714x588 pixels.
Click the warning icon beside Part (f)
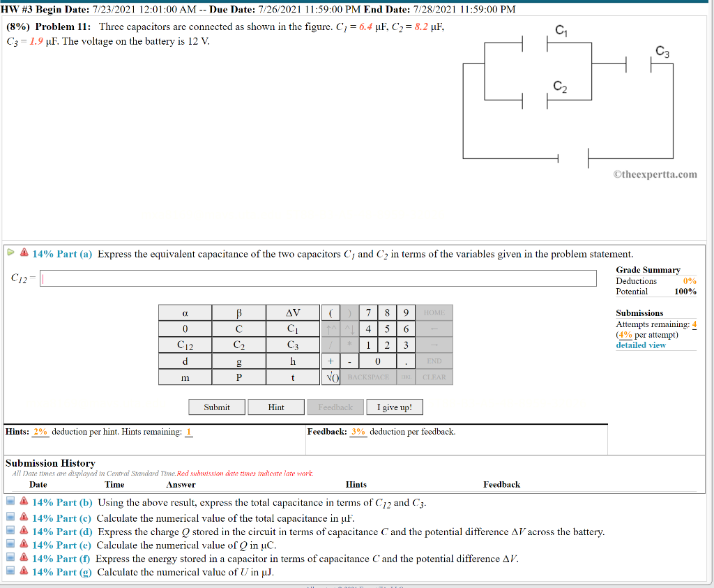tap(24, 557)
